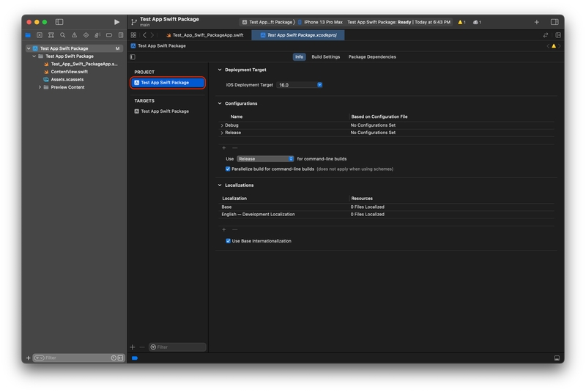The image size is (586, 392).
Task: Toggle the right inspector panel
Action: (x=555, y=22)
